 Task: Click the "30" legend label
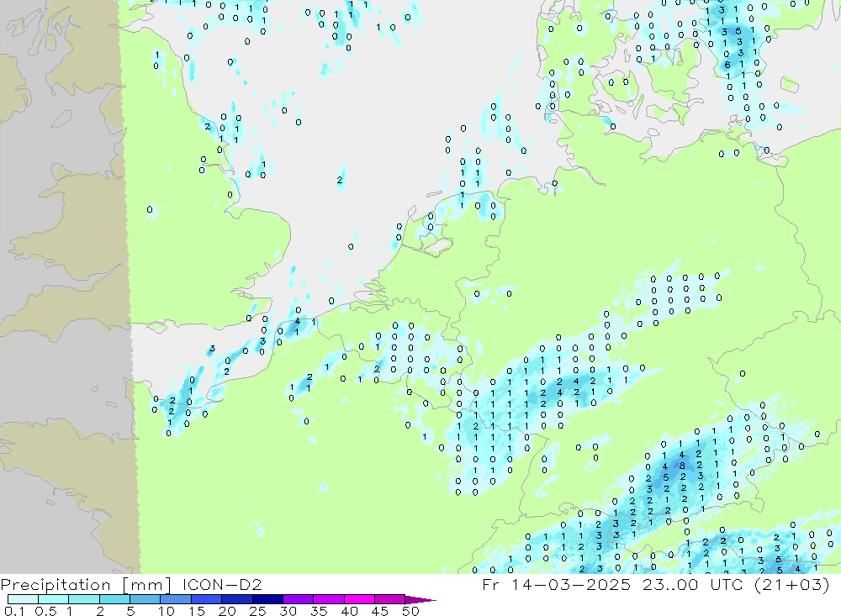pos(288,611)
